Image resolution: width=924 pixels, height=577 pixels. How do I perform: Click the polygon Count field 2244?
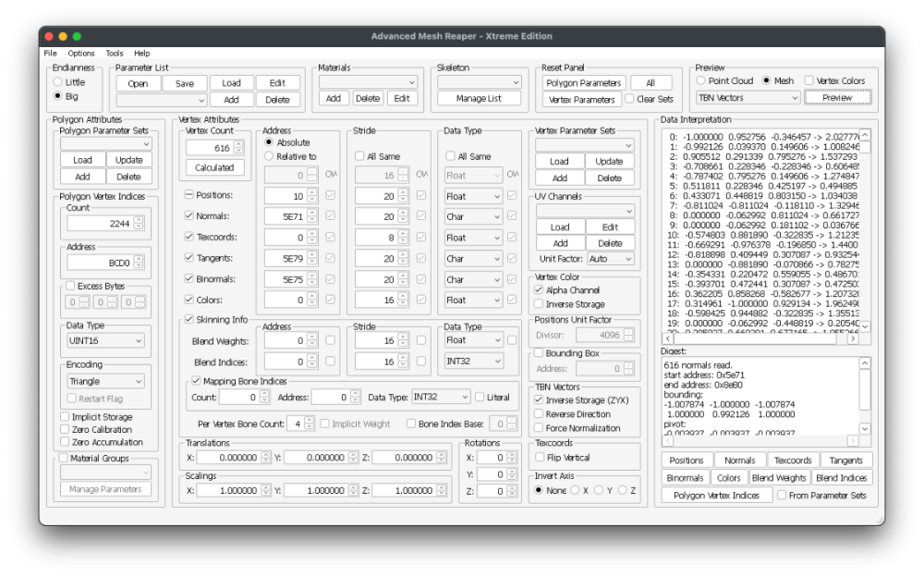coord(101,224)
